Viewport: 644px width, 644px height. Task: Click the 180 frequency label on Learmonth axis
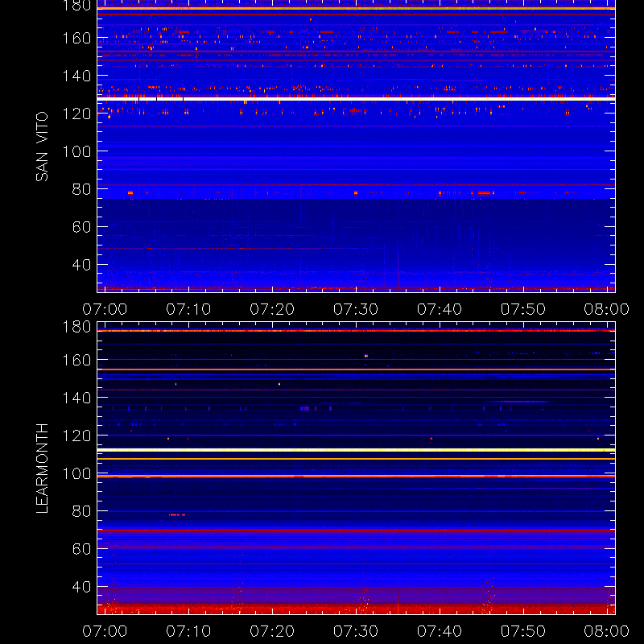pos(76,327)
